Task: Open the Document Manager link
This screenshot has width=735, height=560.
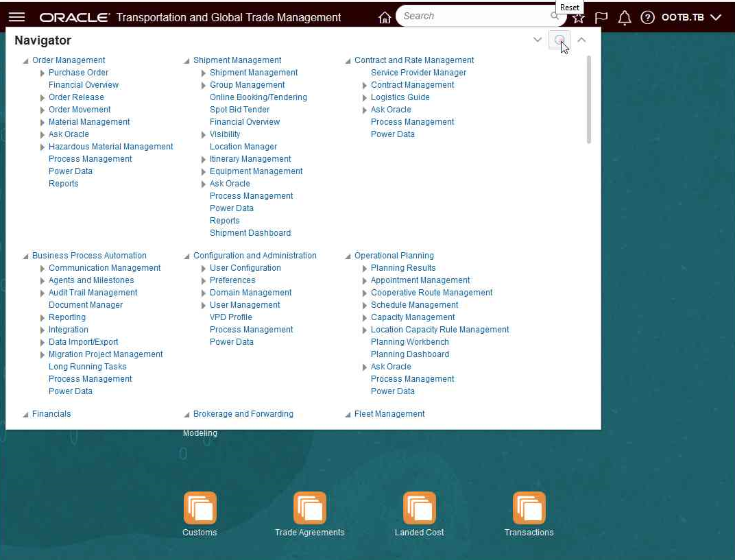Action: (x=86, y=304)
